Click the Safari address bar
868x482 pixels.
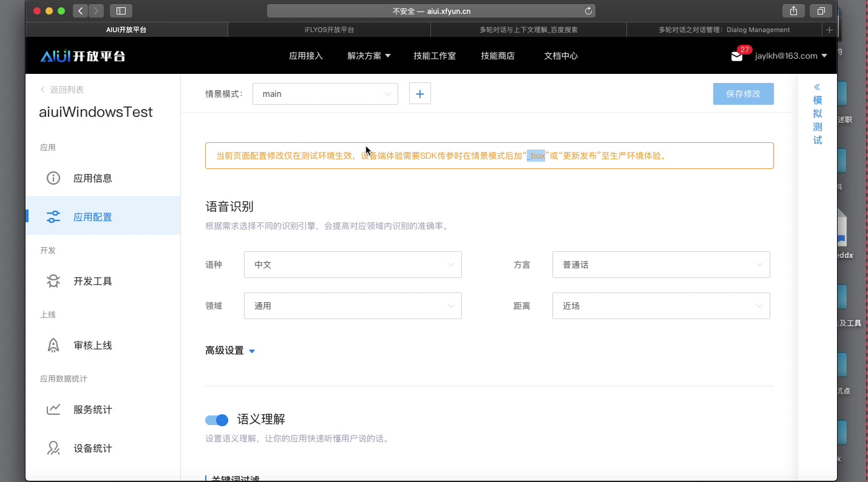click(431, 11)
